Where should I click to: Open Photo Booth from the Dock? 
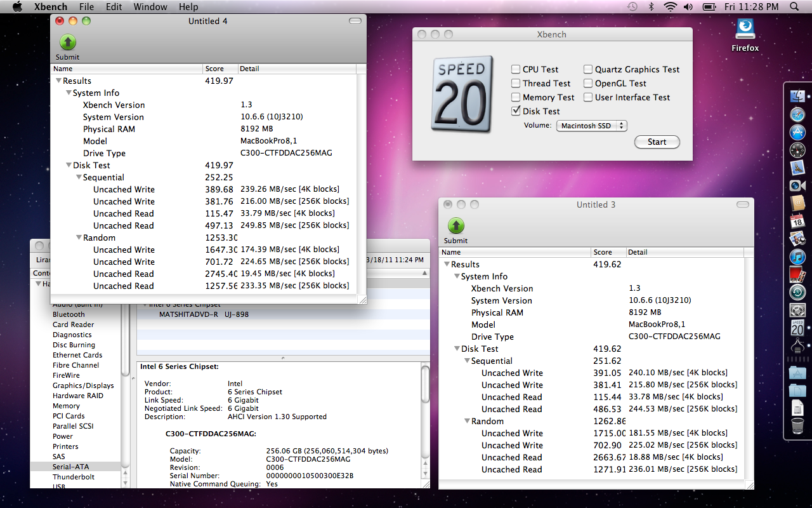(797, 274)
